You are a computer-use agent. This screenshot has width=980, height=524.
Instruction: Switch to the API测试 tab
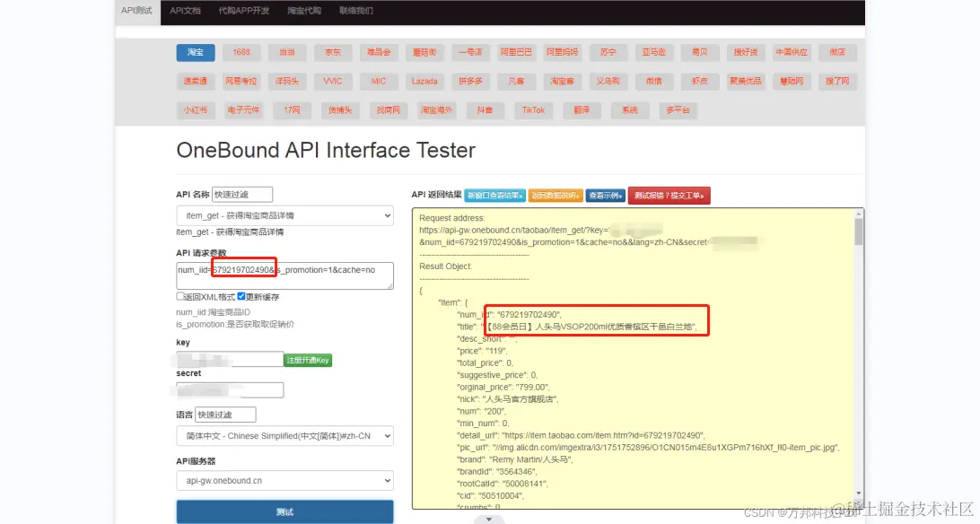[137, 11]
